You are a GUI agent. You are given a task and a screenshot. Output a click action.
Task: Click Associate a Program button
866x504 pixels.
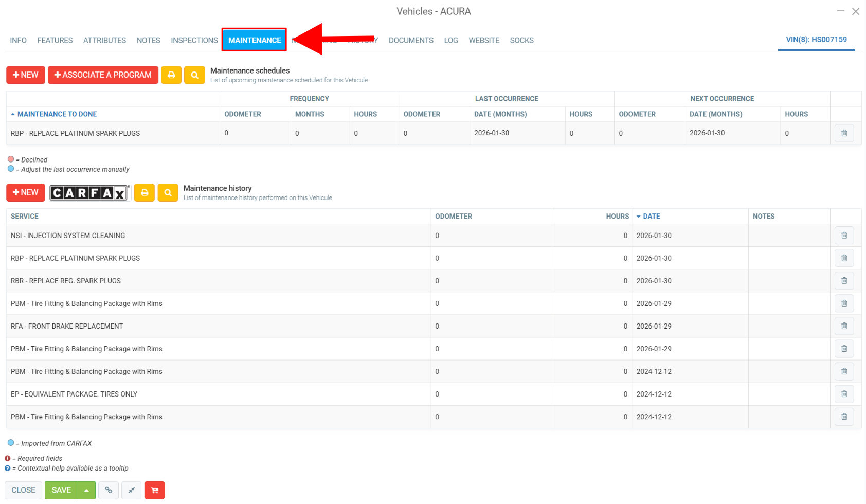click(103, 75)
